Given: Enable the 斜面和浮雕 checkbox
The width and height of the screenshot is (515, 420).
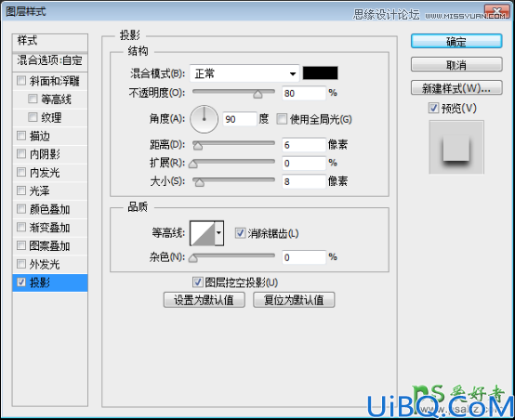Looking at the screenshot, I should click(21, 81).
